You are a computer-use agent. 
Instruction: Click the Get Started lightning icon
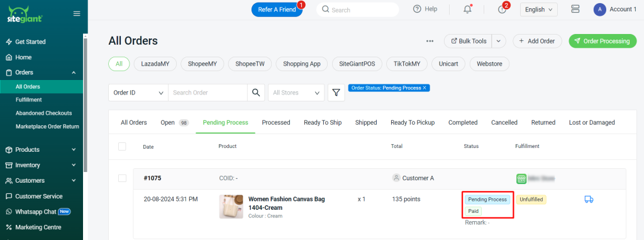[9, 42]
